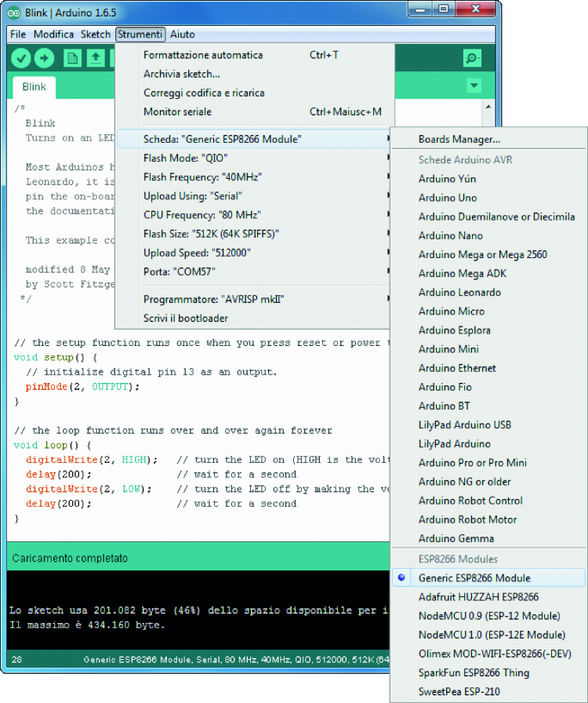
Task: Select LilyPad Arduino board
Action: 488,444
